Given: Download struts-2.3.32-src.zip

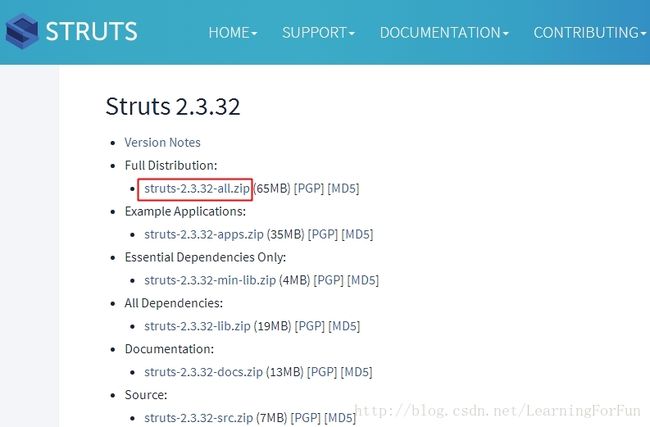Looking at the screenshot, I should click(199, 418).
